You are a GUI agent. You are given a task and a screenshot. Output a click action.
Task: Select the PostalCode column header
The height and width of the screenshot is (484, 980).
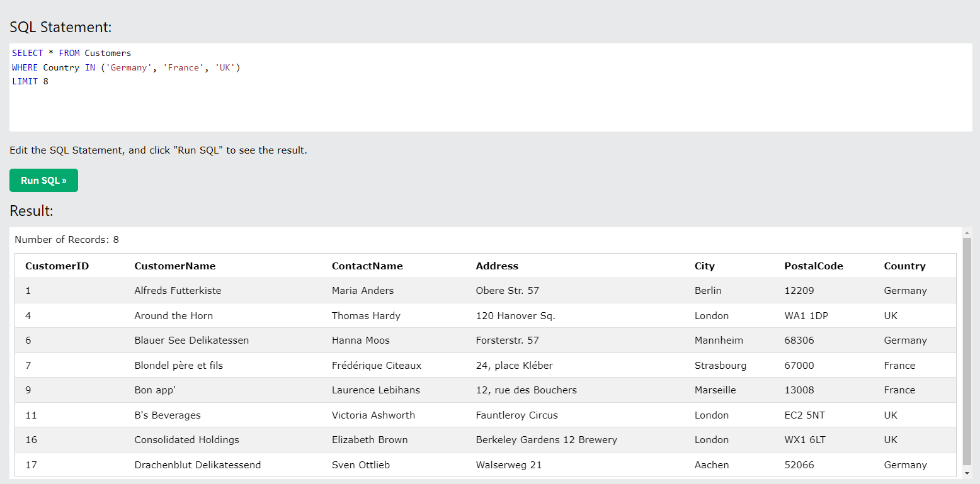[x=814, y=266]
